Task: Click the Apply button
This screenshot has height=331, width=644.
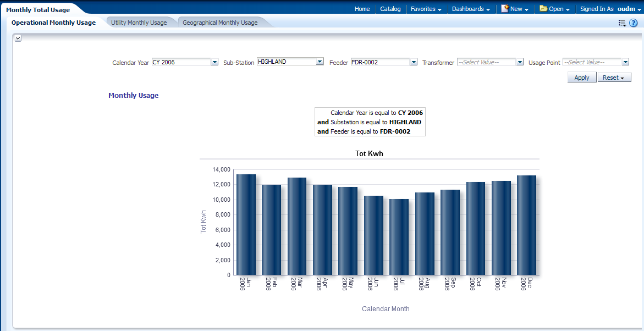Action: click(x=581, y=77)
